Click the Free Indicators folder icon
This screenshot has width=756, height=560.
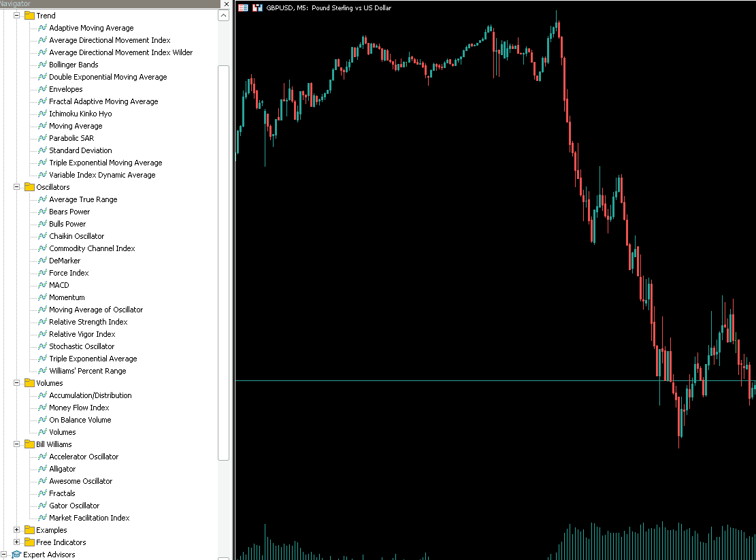(29, 542)
